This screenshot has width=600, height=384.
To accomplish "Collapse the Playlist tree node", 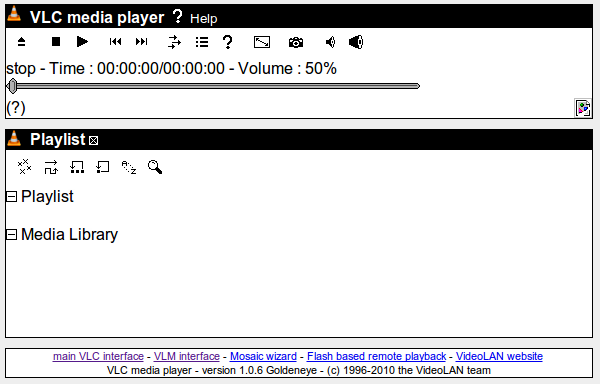I will point(12,197).
